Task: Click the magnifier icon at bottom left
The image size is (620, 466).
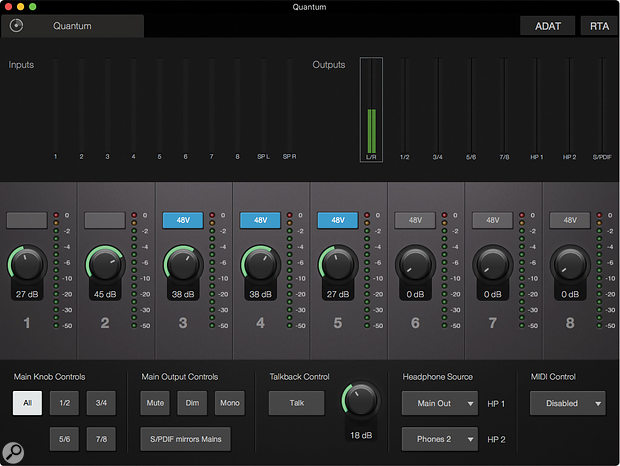Action: pyautogui.click(x=13, y=453)
